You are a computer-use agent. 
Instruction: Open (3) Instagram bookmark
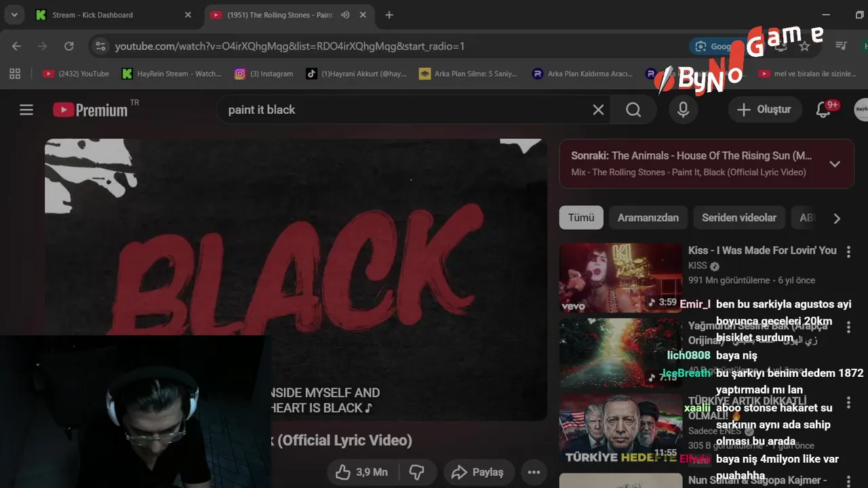pos(264,74)
